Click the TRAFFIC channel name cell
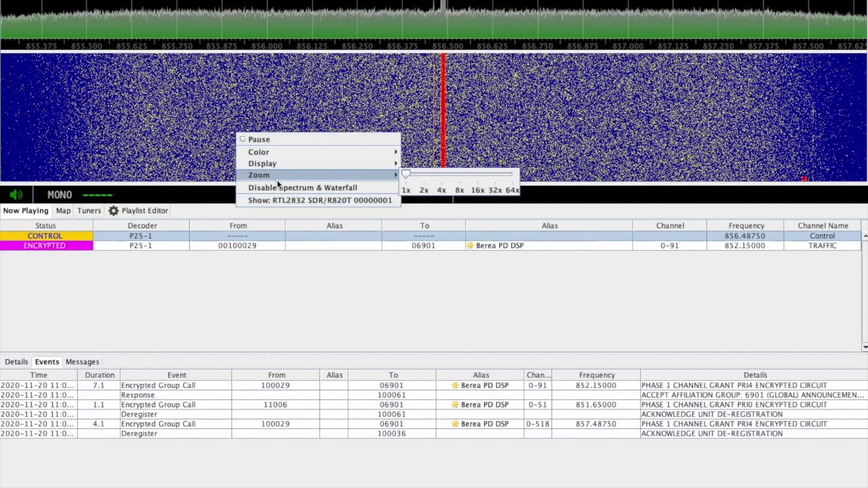This screenshot has height=488, width=868. pos(822,245)
